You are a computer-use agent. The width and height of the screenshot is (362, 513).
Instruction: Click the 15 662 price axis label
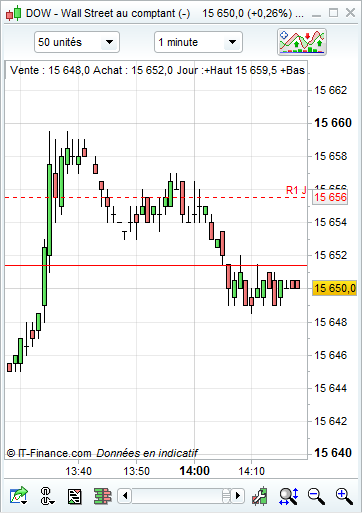(331, 90)
